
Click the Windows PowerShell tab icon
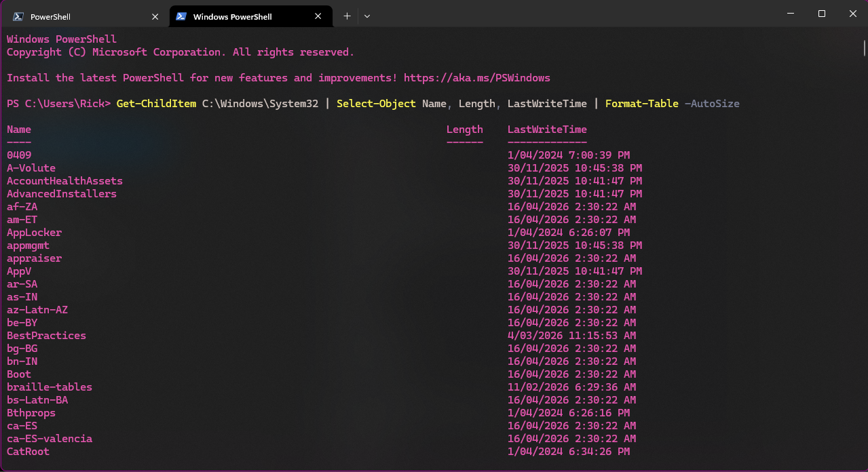pyautogui.click(x=181, y=16)
